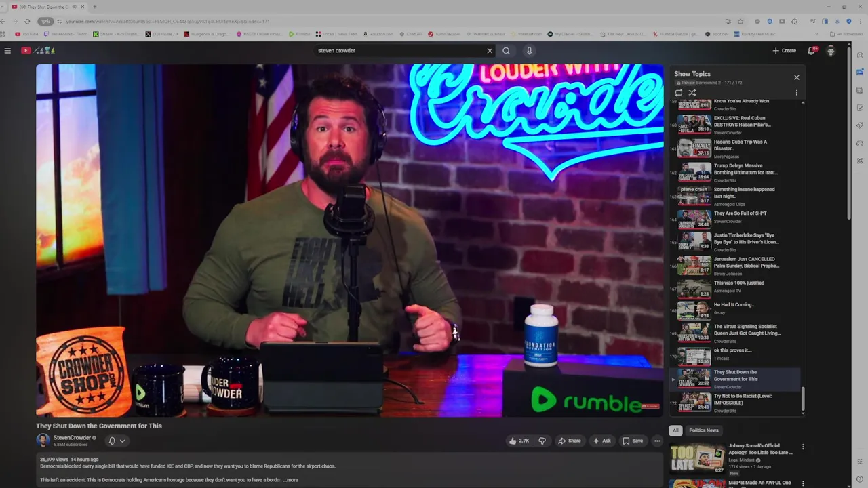
Task: Open browser sidebar notes edit icon
Action: pos(860,108)
